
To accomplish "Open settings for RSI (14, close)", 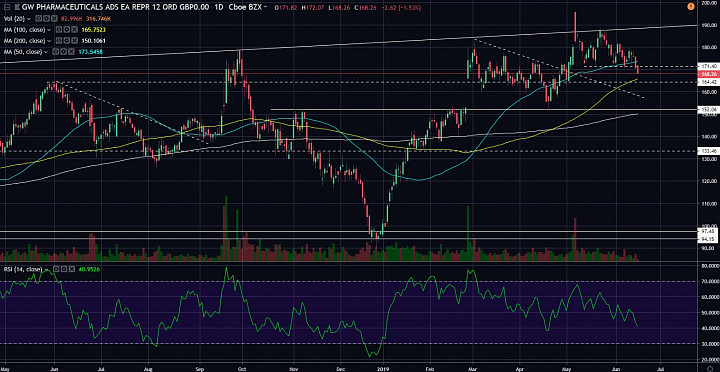I will [64, 269].
